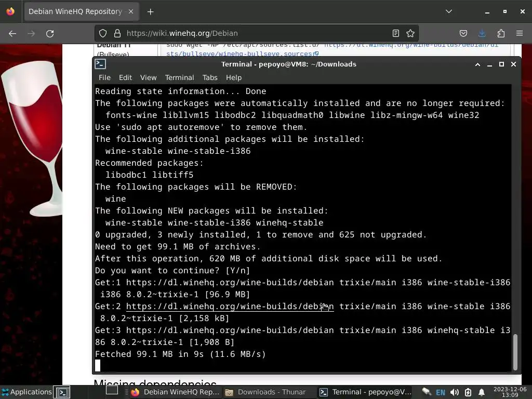This screenshot has width=532, height=399.
Task: Click the '0 upgraded, 3 newly installed' line
Action: point(261,235)
